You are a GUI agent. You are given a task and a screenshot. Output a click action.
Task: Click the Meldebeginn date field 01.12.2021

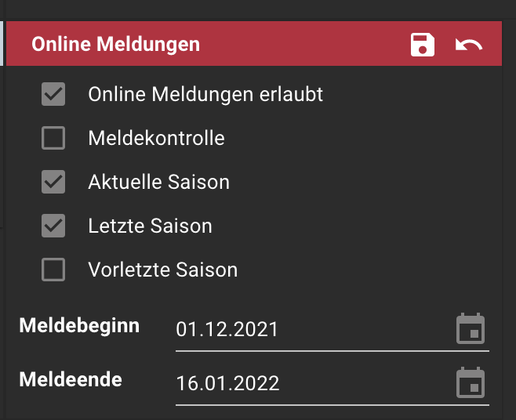pos(332,329)
